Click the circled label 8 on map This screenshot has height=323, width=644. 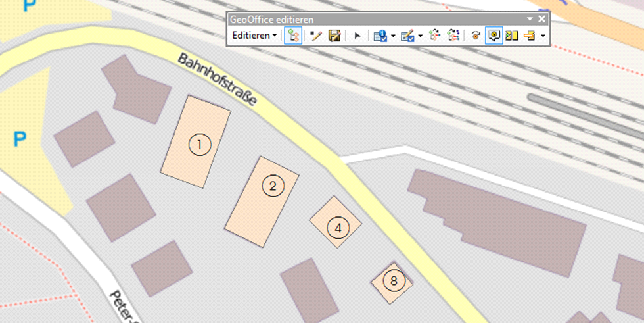click(393, 282)
